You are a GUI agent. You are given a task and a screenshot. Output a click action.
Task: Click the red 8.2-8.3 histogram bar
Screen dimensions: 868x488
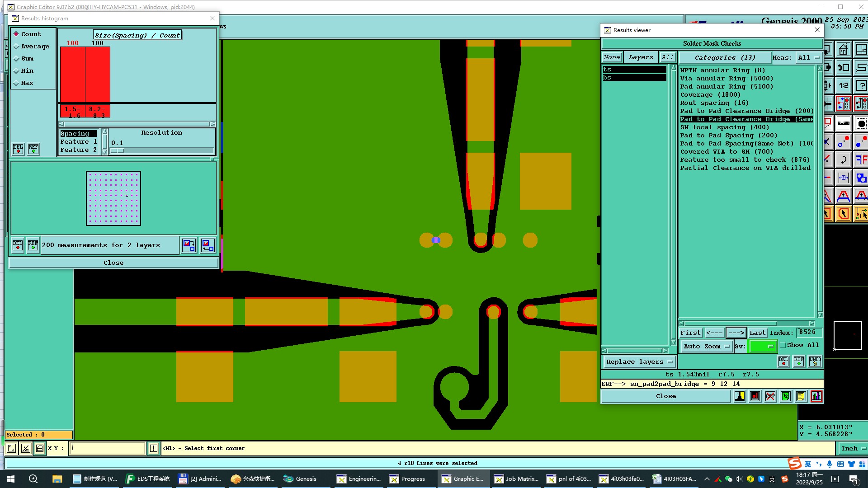click(98, 75)
